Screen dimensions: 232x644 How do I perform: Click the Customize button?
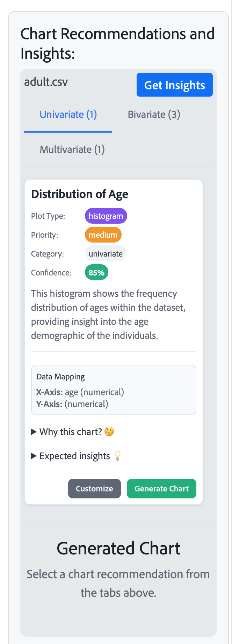(x=94, y=489)
